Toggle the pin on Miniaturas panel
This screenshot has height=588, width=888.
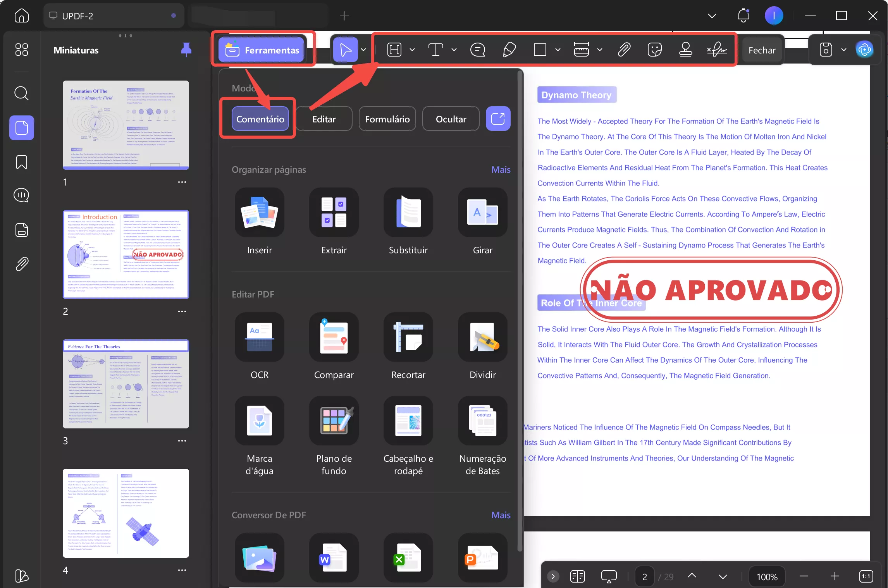186,50
